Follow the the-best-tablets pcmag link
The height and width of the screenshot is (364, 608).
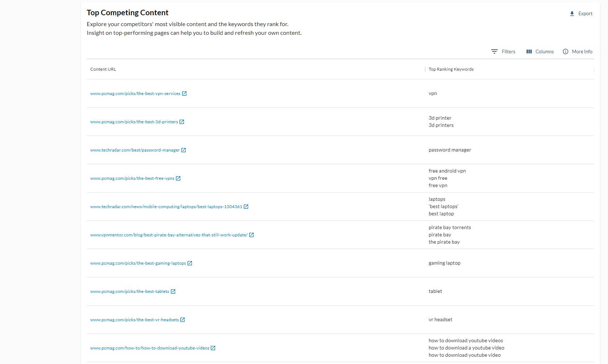[x=130, y=291]
